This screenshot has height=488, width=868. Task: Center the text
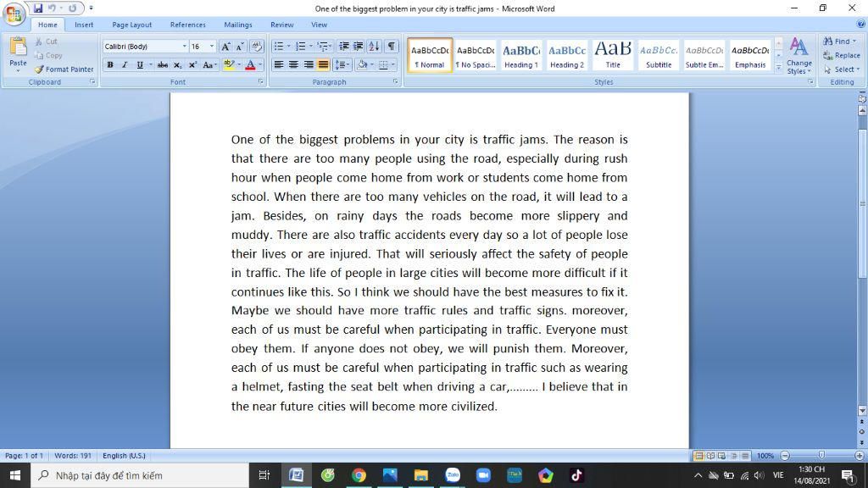(x=293, y=65)
